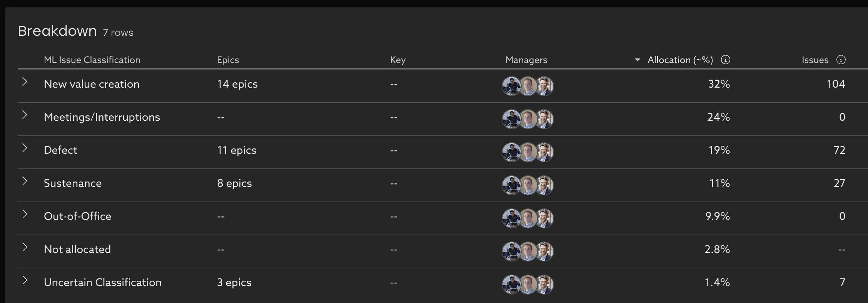Expand the Defect row

click(25, 148)
